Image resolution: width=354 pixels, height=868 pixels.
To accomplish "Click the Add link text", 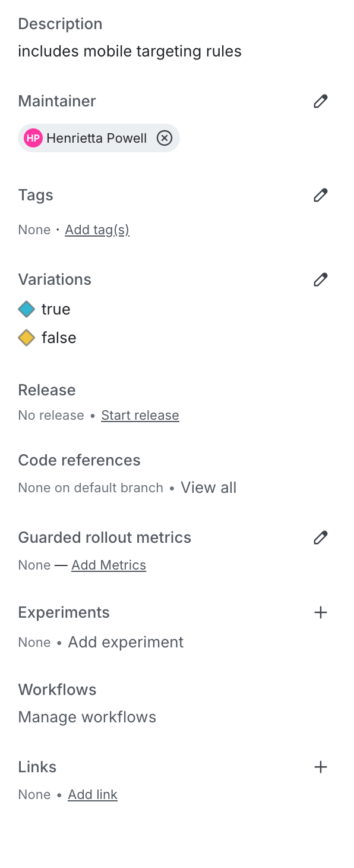I will click(93, 794).
